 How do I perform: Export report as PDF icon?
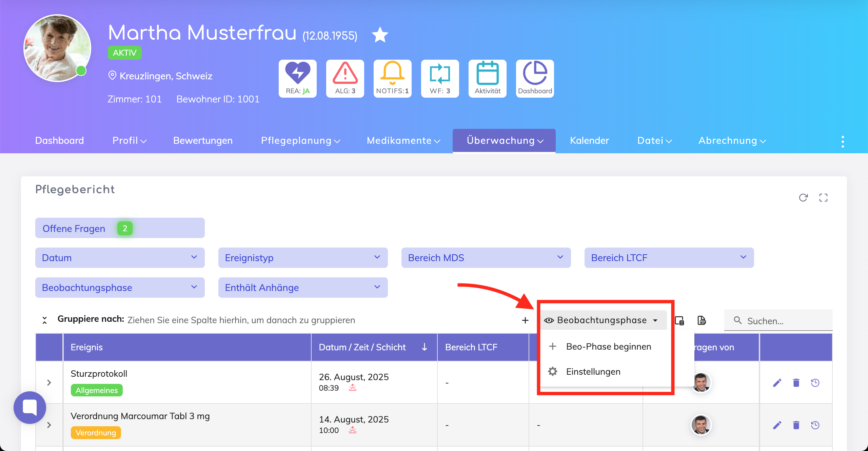[702, 320]
